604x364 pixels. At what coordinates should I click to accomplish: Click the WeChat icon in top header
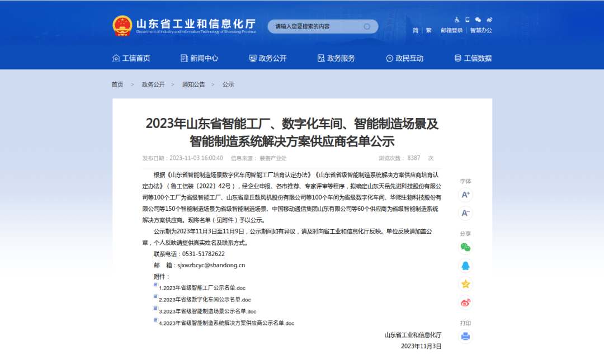(478, 20)
